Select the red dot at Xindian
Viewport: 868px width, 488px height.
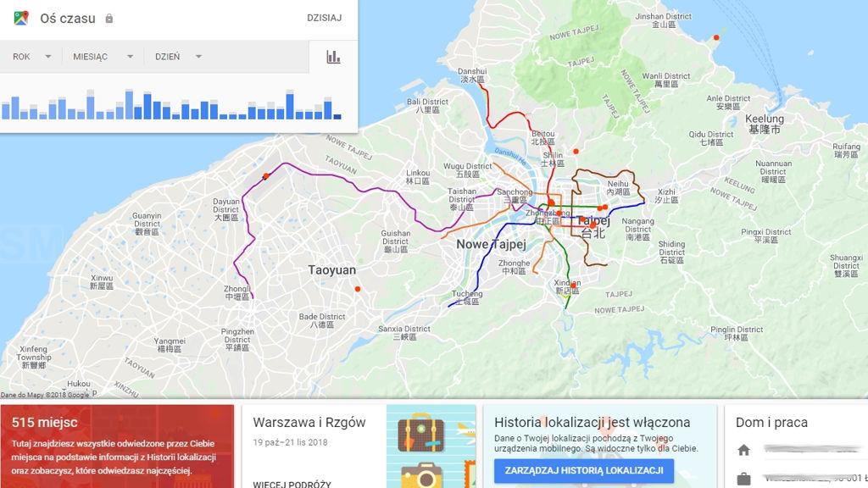click(x=574, y=285)
